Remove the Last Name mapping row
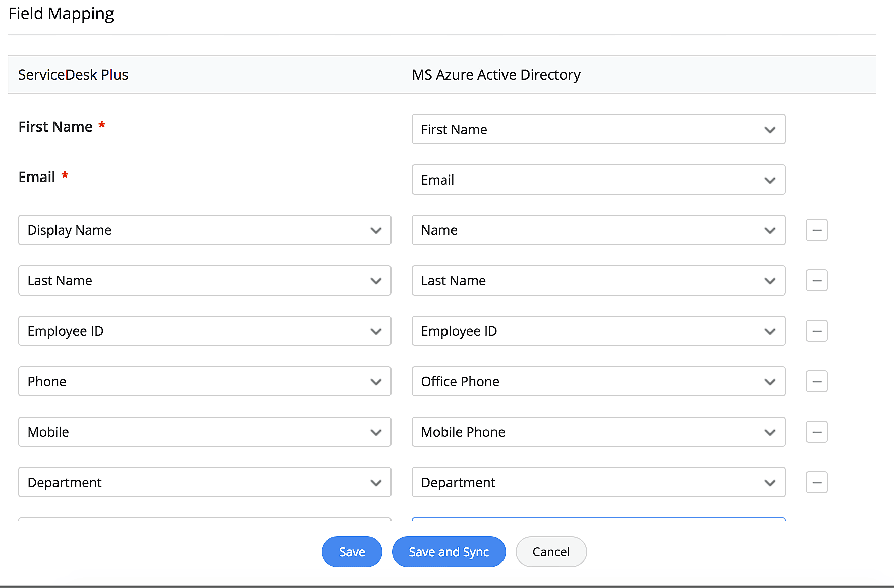 tap(816, 280)
